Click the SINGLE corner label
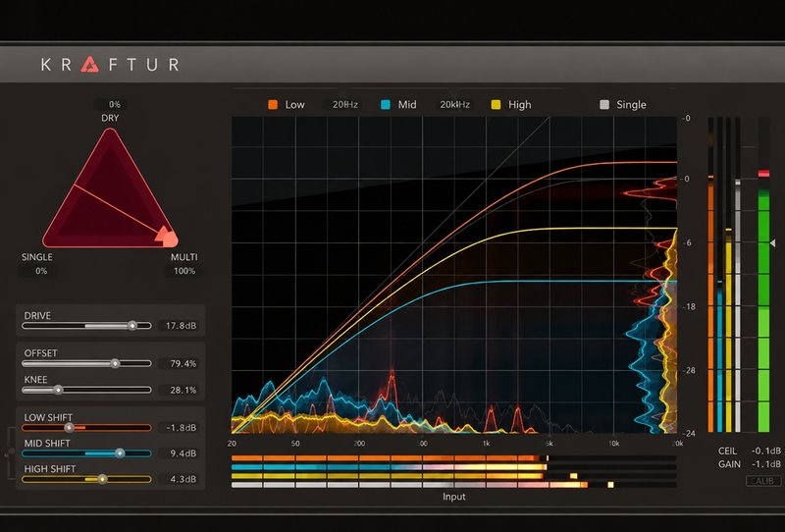The image size is (785, 532). pos(37,257)
